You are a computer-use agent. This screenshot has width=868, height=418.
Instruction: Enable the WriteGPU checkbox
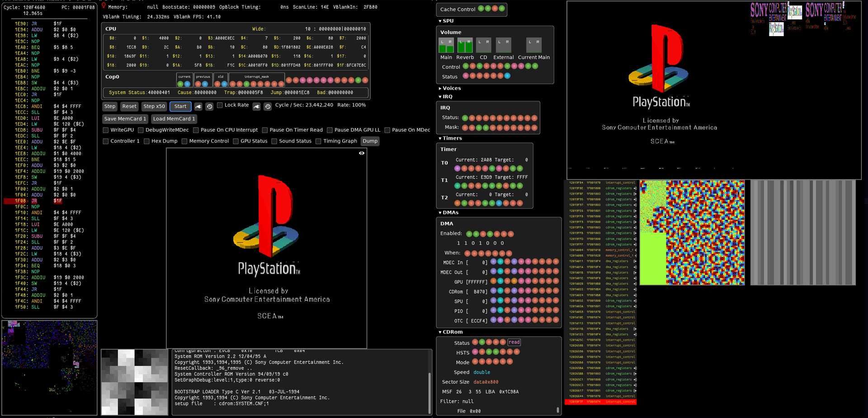tap(106, 130)
